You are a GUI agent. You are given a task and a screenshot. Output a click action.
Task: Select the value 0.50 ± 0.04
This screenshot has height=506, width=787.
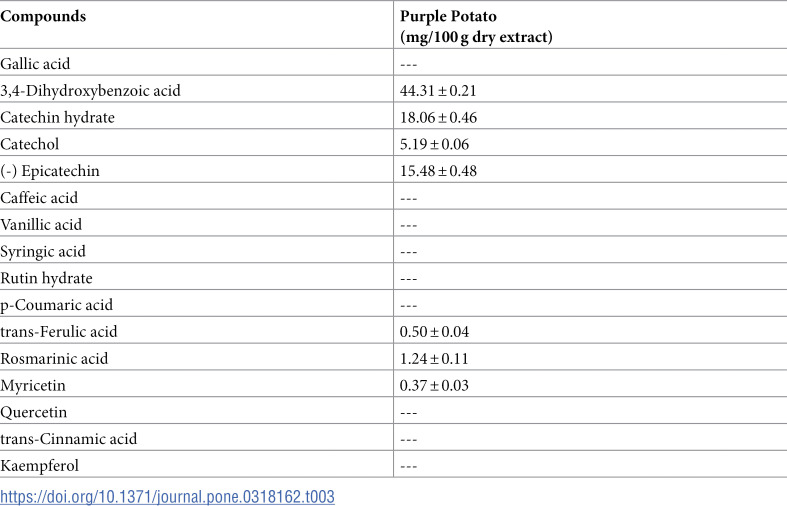point(434,332)
